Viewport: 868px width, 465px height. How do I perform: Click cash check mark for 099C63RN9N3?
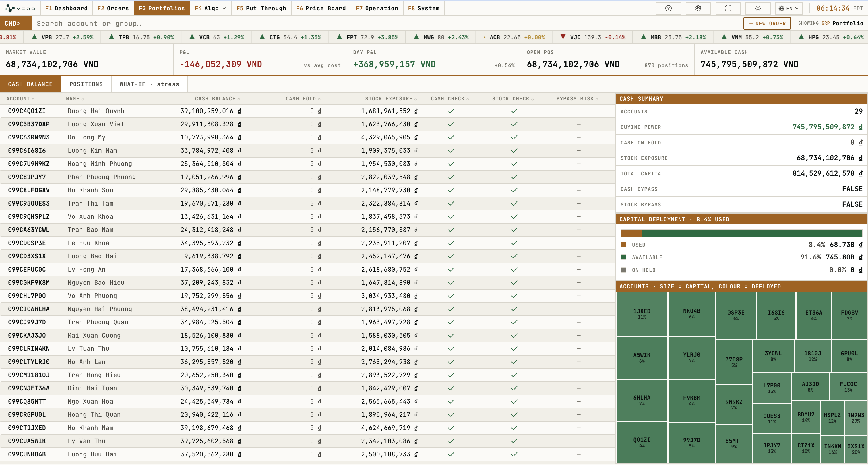pyautogui.click(x=451, y=137)
